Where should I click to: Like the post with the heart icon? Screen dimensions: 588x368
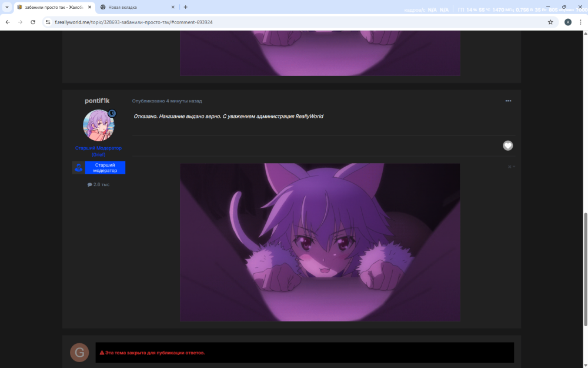point(508,145)
